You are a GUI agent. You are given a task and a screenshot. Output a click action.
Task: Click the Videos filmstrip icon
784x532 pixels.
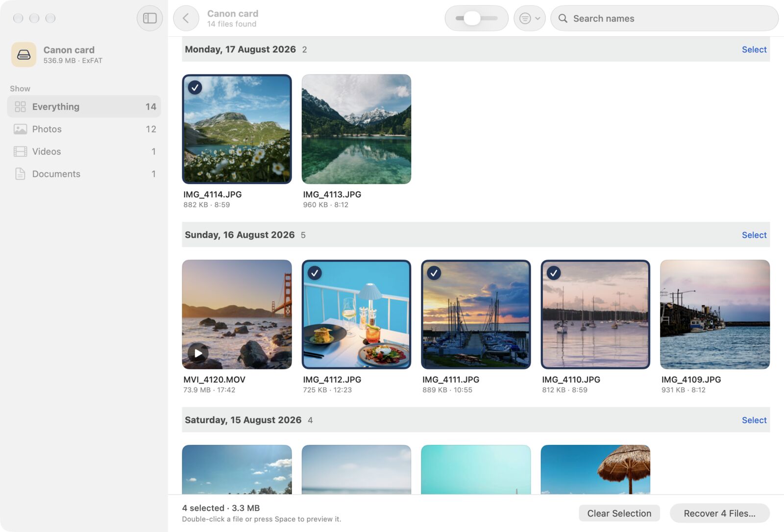[20, 151]
